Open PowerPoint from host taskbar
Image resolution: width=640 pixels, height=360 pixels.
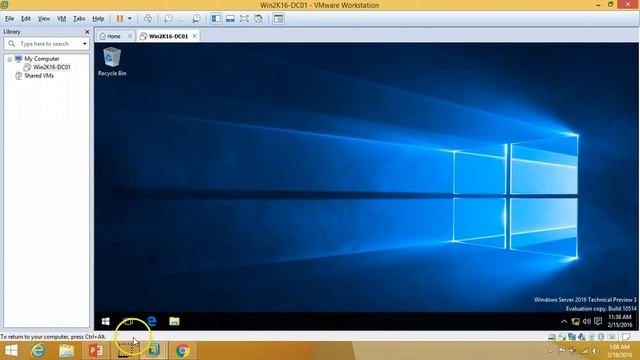click(96, 351)
